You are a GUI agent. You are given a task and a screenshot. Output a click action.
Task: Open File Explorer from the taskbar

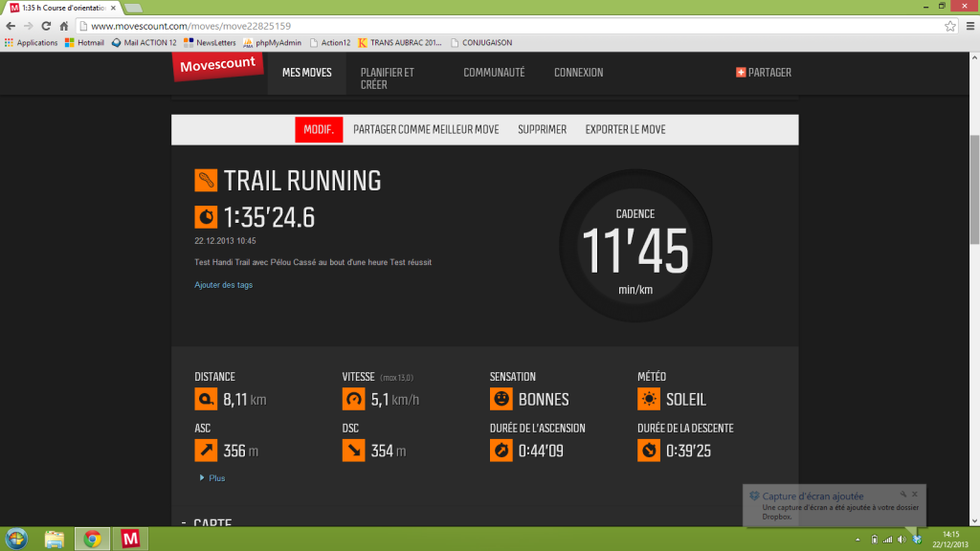(55, 539)
